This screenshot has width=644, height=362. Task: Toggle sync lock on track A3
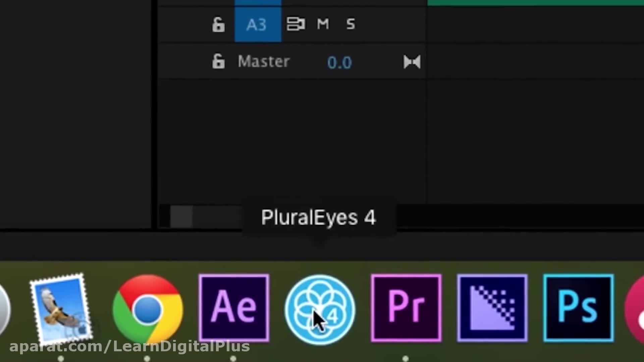point(296,24)
